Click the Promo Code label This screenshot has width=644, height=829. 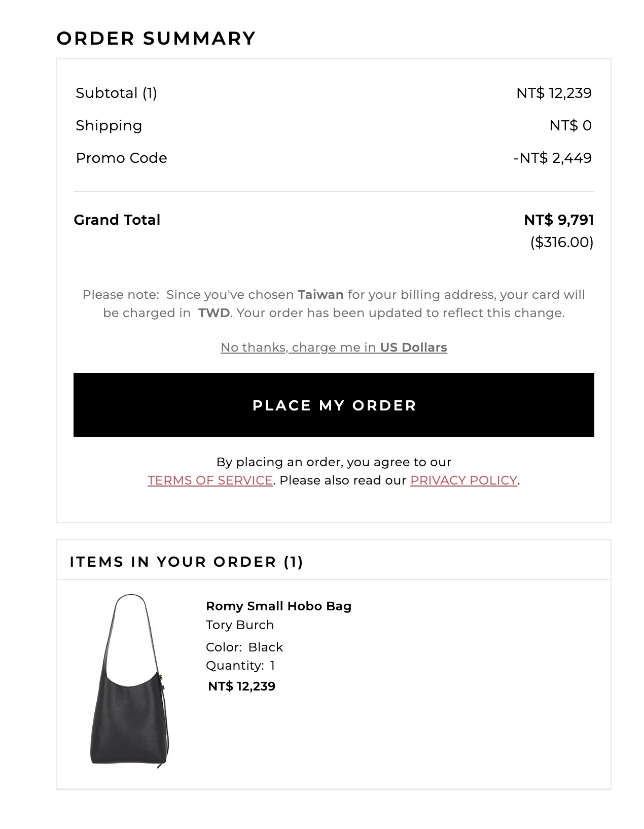click(x=121, y=158)
